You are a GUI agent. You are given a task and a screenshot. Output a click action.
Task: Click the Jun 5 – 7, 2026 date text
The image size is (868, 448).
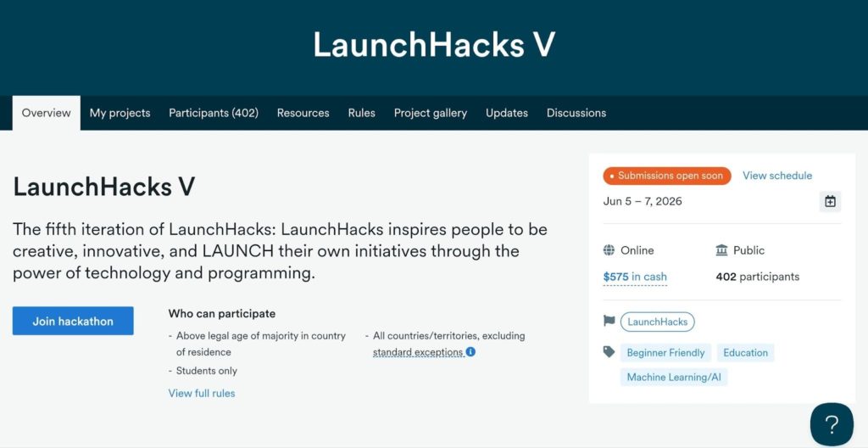pos(643,201)
